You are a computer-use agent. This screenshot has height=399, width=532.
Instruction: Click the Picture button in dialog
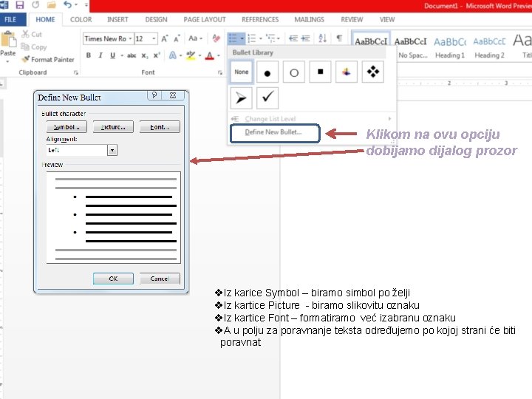click(x=113, y=127)
